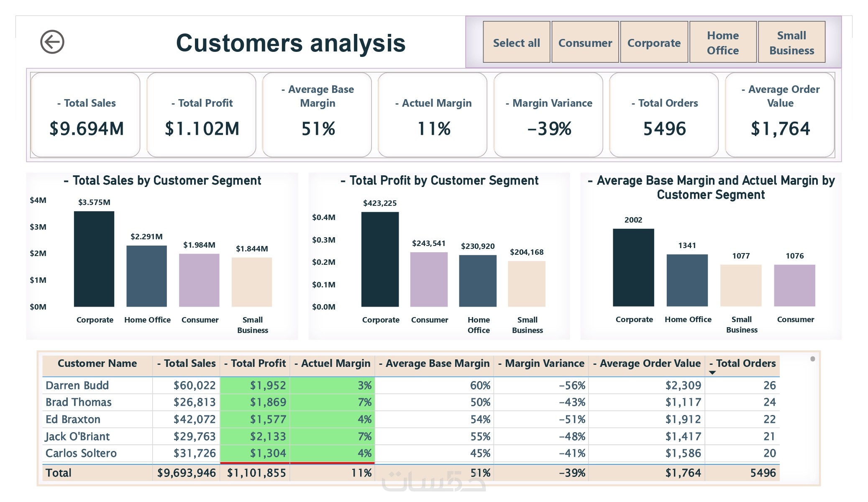Click the Home Office bar in margin chart
The image size is (868, 502).
pyautogui.click(x=687, y=280)
